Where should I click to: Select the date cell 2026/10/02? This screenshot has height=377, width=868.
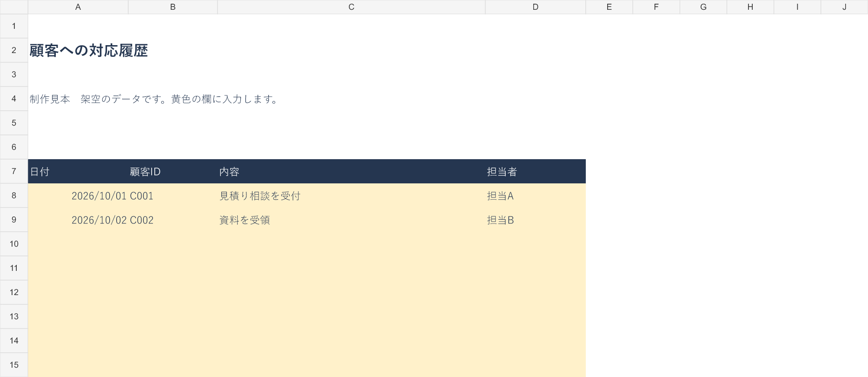click(78, 220)
